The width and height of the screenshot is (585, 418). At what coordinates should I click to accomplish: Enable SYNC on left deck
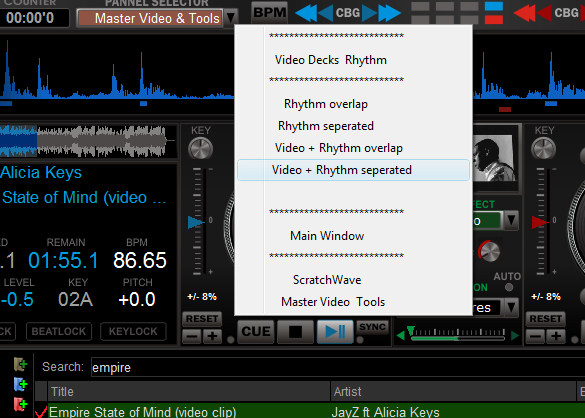pos(372,327)
